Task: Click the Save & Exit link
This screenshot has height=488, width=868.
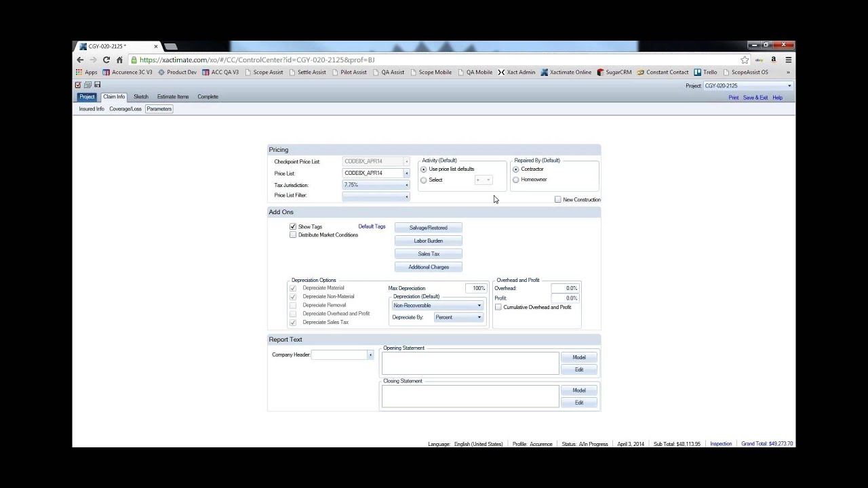Action: 755,98
